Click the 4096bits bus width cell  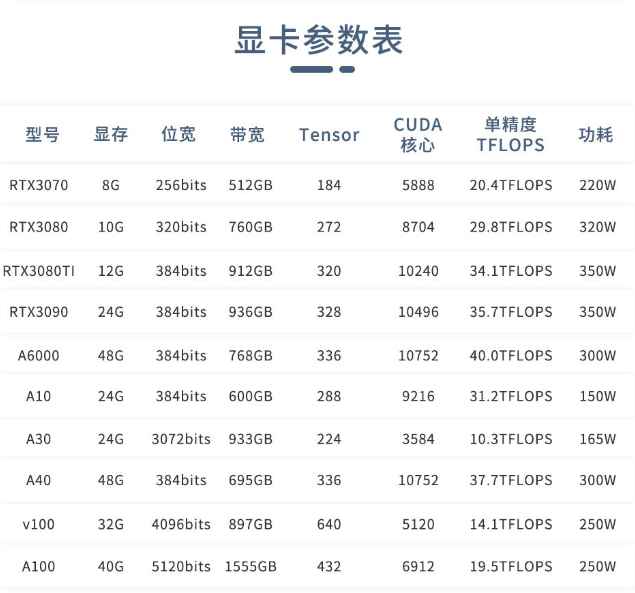click(x=181, y=524)
